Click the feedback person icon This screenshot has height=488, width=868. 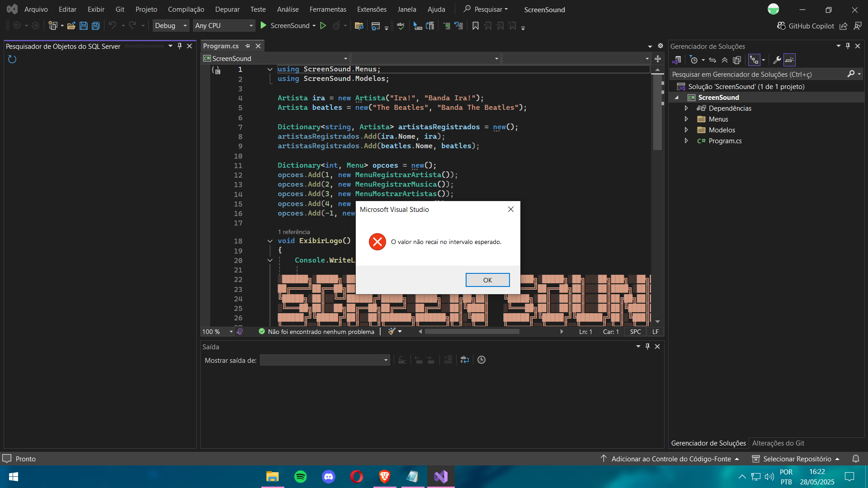click(858, 26)
